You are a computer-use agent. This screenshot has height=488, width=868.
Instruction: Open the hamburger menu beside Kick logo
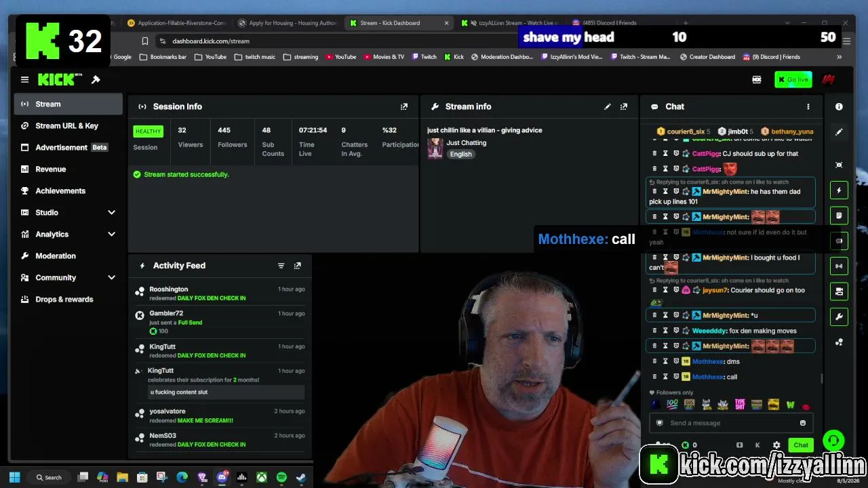(x=24, y=79)
